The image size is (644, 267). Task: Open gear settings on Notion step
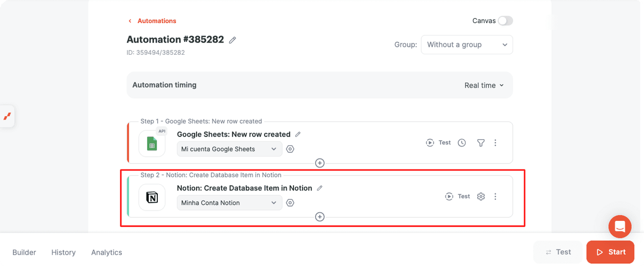coord(481,197)
